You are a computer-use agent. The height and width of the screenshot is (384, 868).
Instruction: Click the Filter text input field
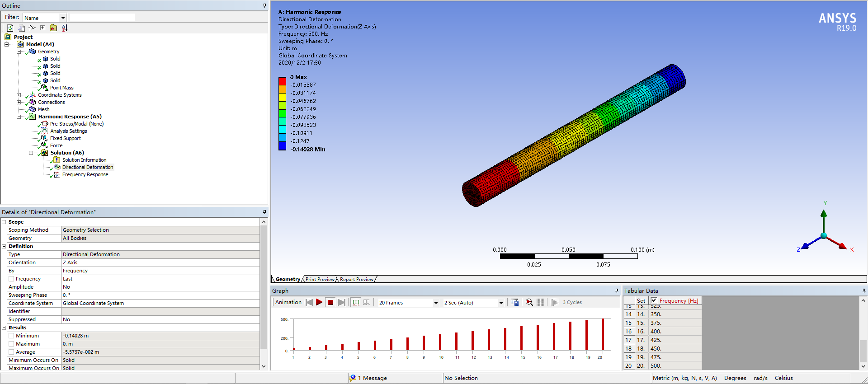click(102, 18)
